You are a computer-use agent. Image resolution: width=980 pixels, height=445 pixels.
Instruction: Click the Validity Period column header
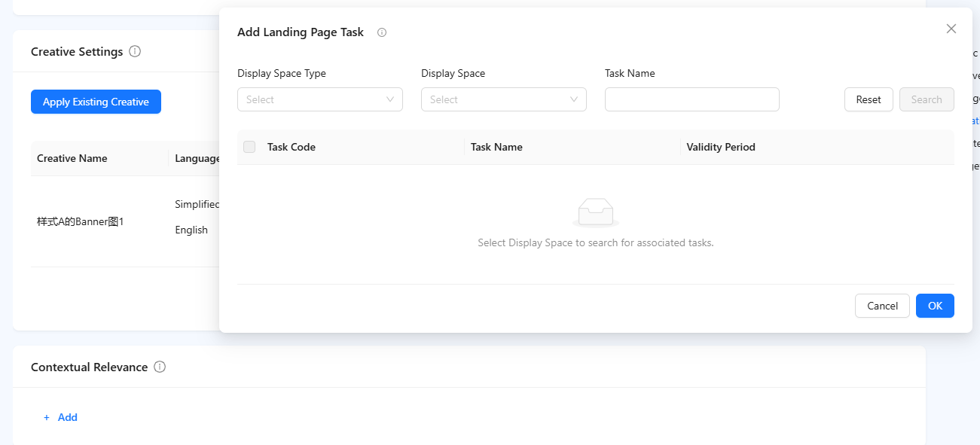(721, 147)
